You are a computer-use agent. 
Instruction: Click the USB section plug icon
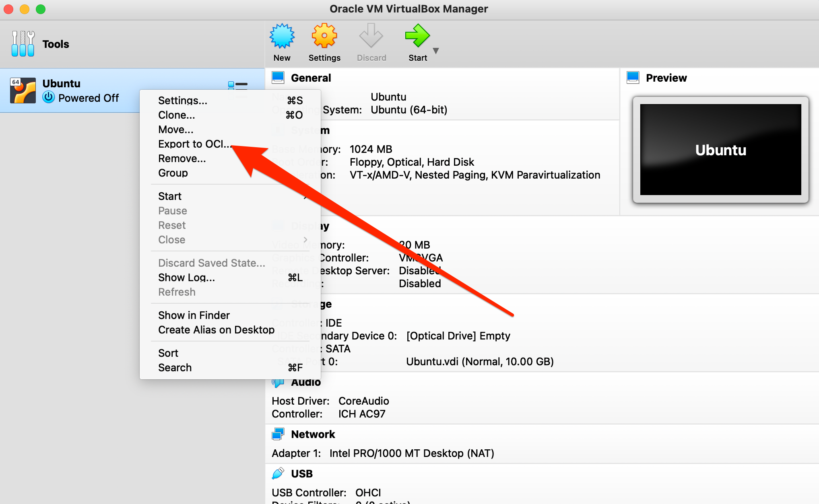(x=278, y=473)
